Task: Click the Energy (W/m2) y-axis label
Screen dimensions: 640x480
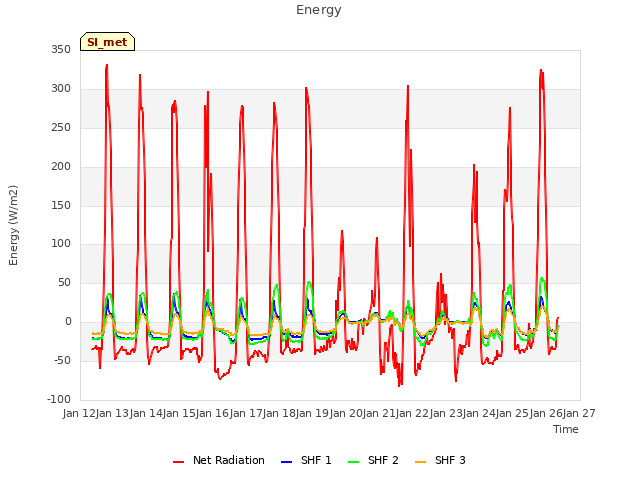Action: (x=13, y=225)
